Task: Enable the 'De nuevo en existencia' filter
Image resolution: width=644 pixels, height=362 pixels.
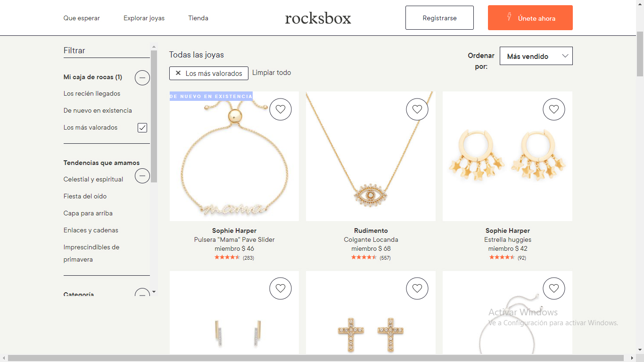Action: tap(98, 110)
